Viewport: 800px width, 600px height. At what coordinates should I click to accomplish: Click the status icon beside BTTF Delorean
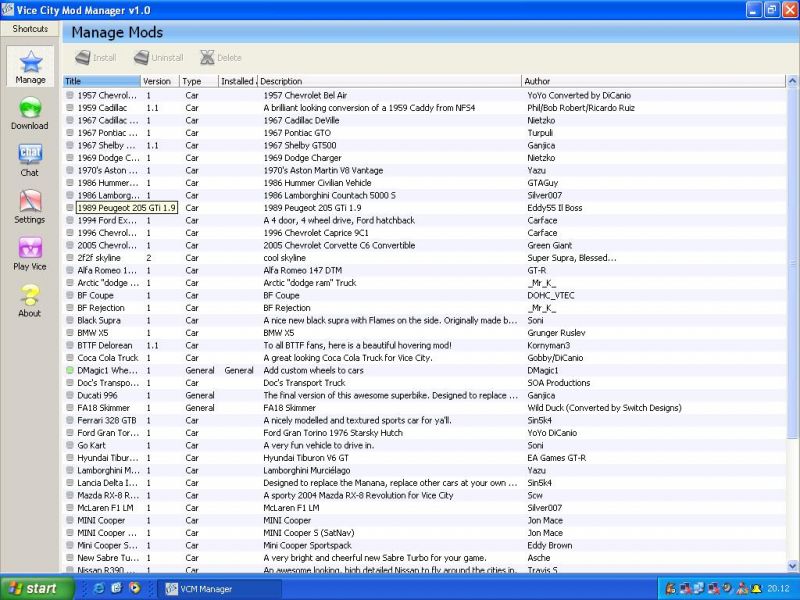(x=70, y=345)
